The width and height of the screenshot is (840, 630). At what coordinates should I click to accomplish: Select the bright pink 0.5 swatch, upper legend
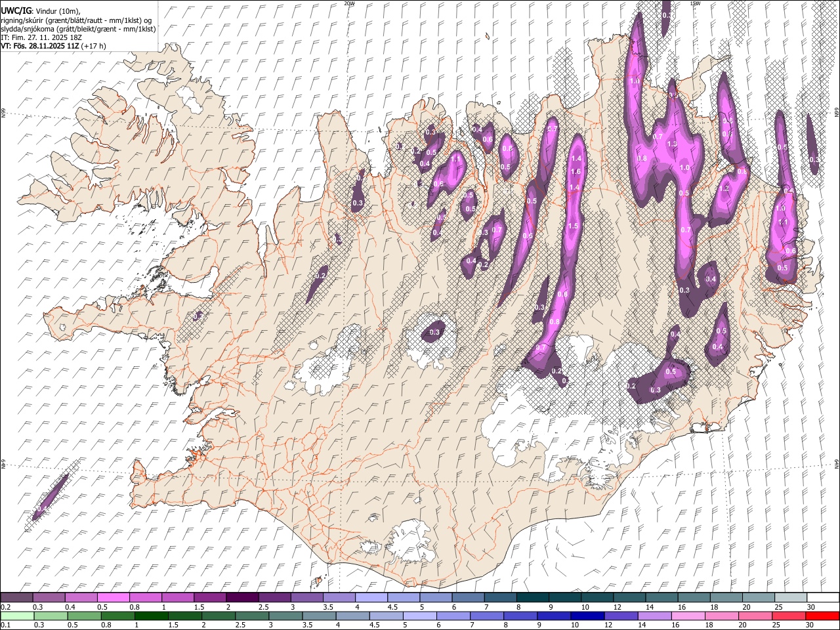click(113, 597)
